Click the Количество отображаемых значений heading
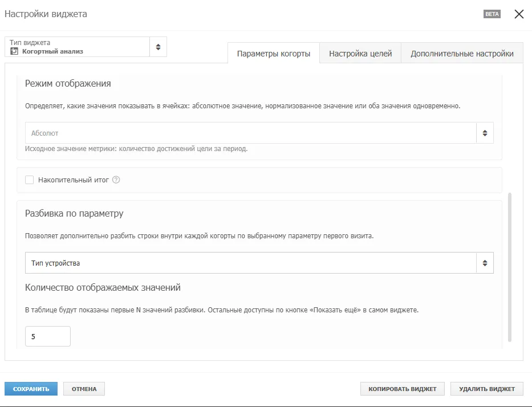 (103, 288)
